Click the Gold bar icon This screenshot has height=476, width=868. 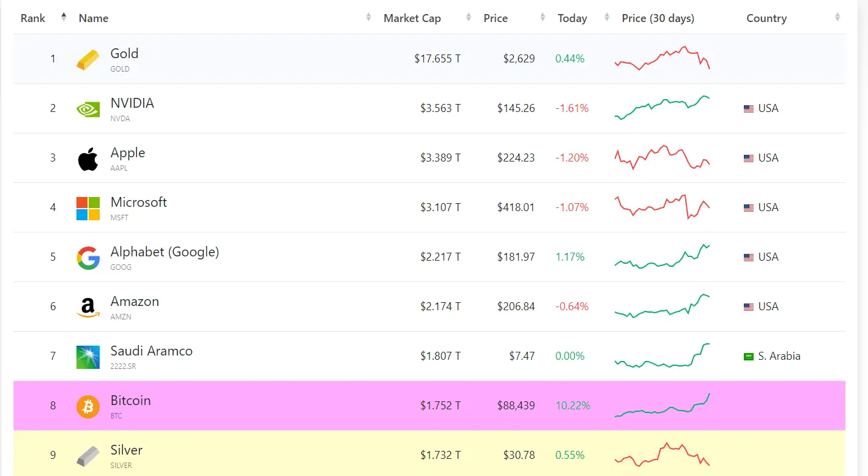[87, 59]
